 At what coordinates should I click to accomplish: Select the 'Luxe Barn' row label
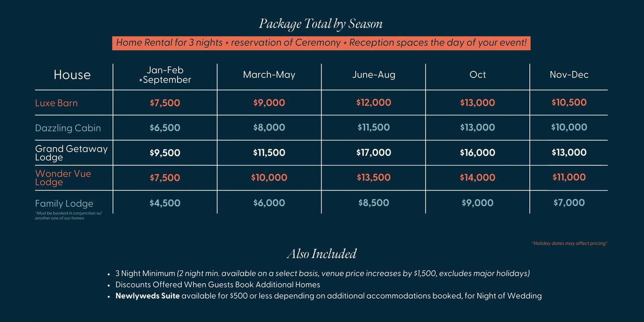point(57,103)
